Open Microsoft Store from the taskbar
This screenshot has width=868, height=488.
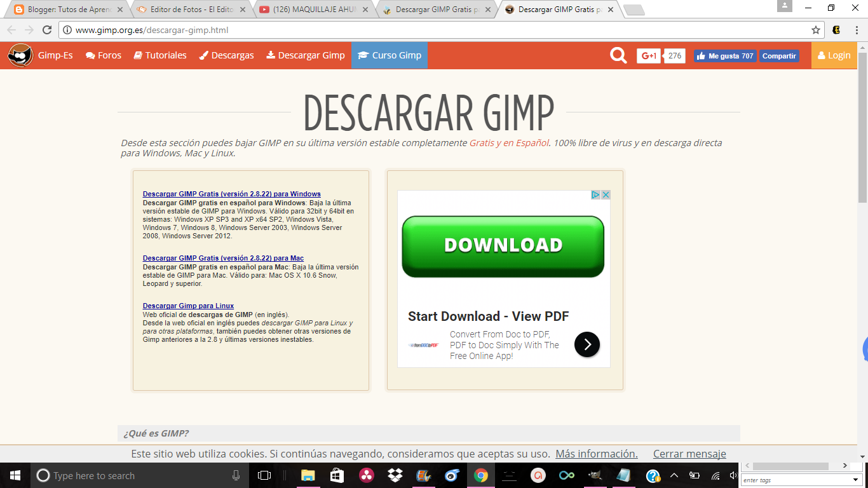[x=337, y=475]
